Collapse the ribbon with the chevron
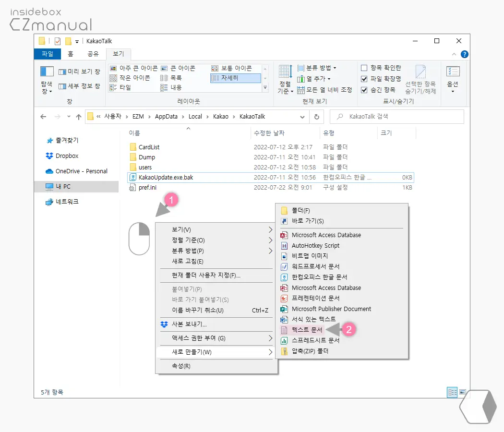The height and width of the screenshot is (432, 504). (454, 54)
